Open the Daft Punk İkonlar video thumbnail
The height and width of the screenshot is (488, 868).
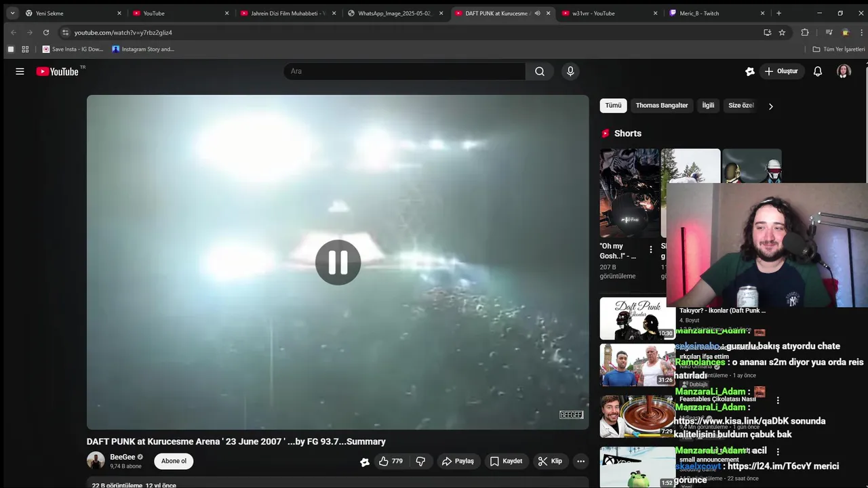coord(637,319)
